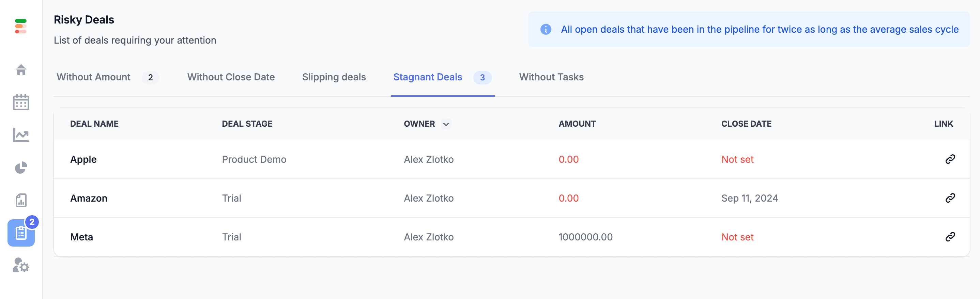This screenshot has height=299, width=980.
Task: Open the user settings gear icon
Action: (21, 266)
